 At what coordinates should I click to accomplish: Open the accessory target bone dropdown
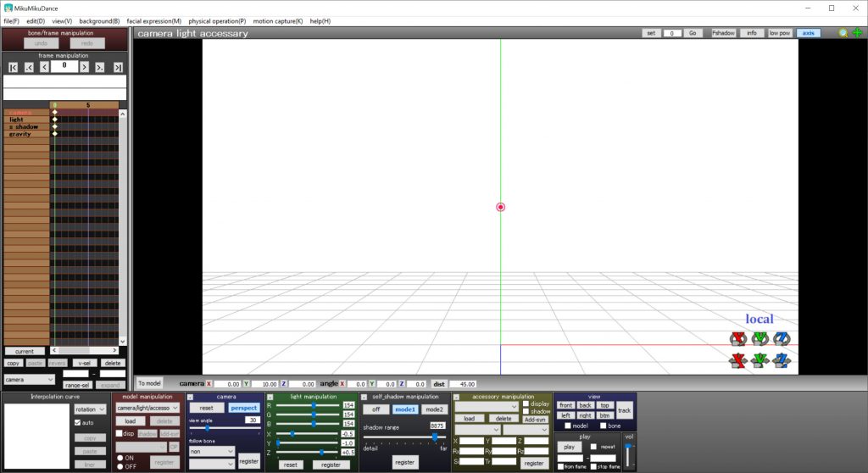(x=526, y=430)
